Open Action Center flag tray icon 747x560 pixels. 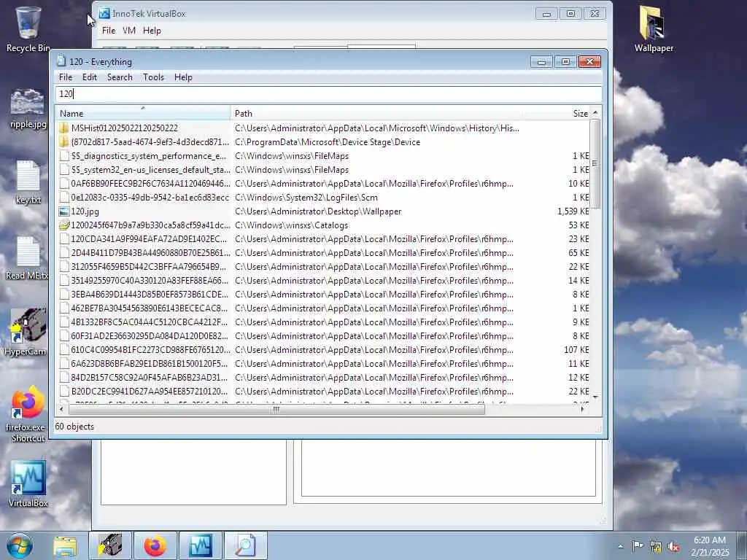click(x=638, y=545)
